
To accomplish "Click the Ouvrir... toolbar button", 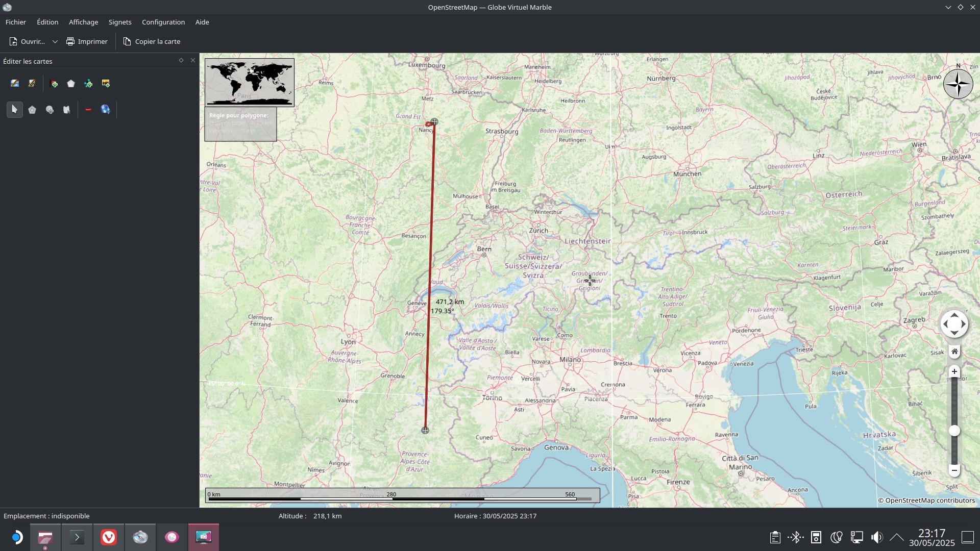I will (27, 41).
